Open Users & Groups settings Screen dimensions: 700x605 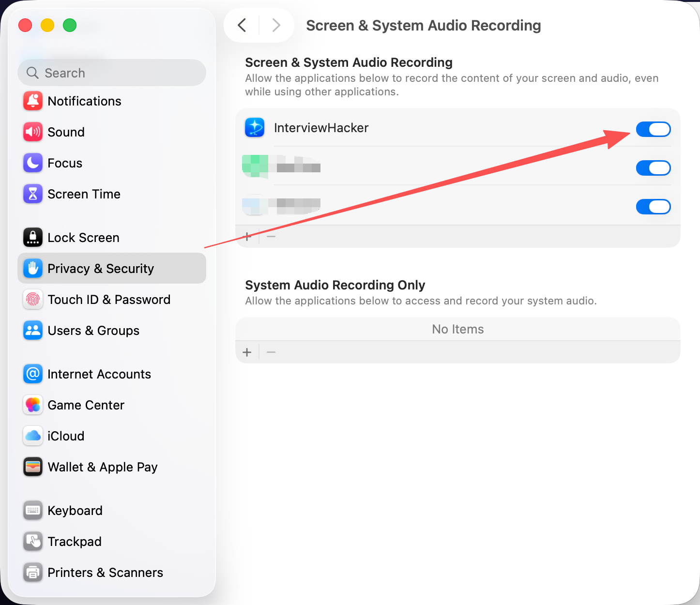tap(112, 331)
